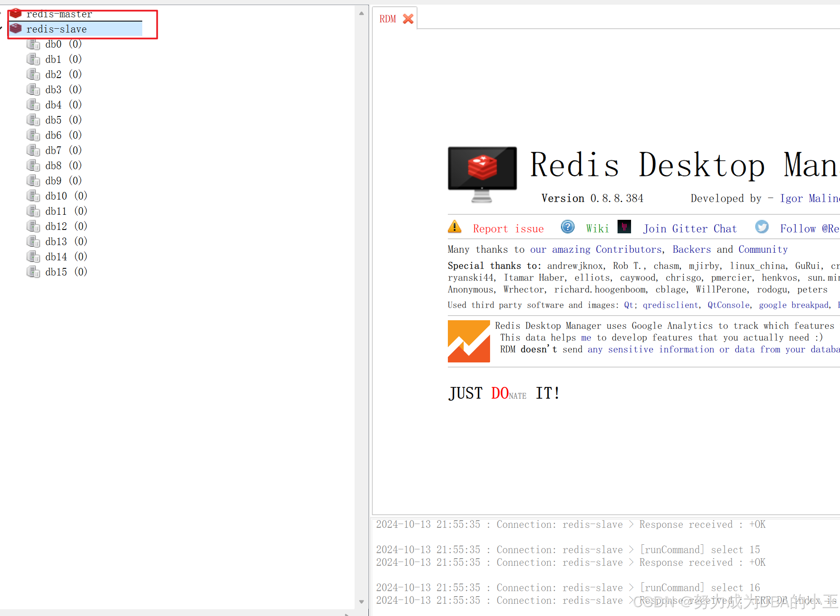Open the Join Gitter Chat link

pos(690,229)
